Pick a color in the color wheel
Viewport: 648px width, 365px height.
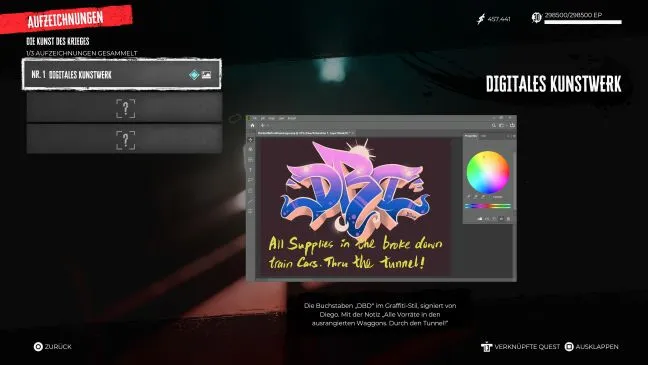tap(488, 172)
